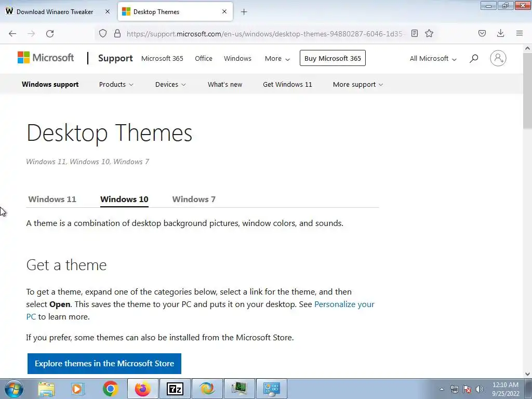Select the Windows 7 tab

[x=194, y=199]
